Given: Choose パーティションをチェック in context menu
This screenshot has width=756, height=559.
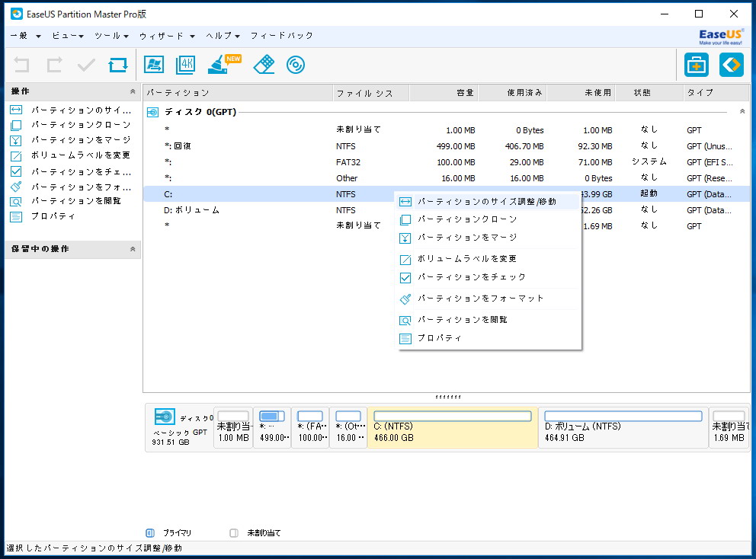Looking at the screenshot, I should tap(488, 277).
